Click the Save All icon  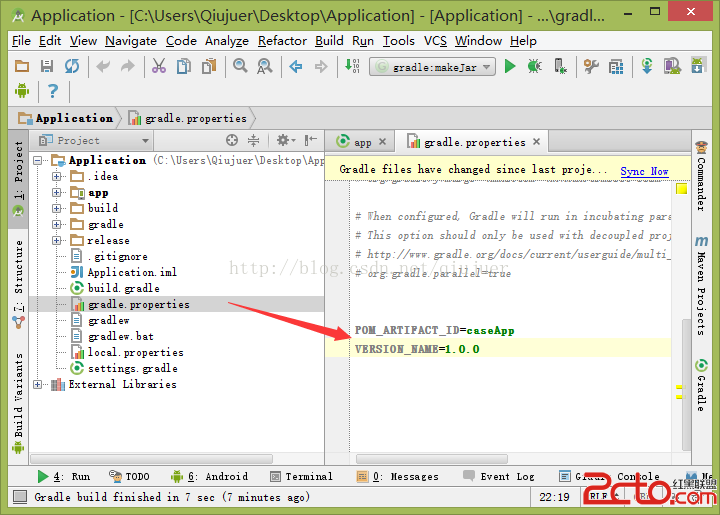point(47,66)
